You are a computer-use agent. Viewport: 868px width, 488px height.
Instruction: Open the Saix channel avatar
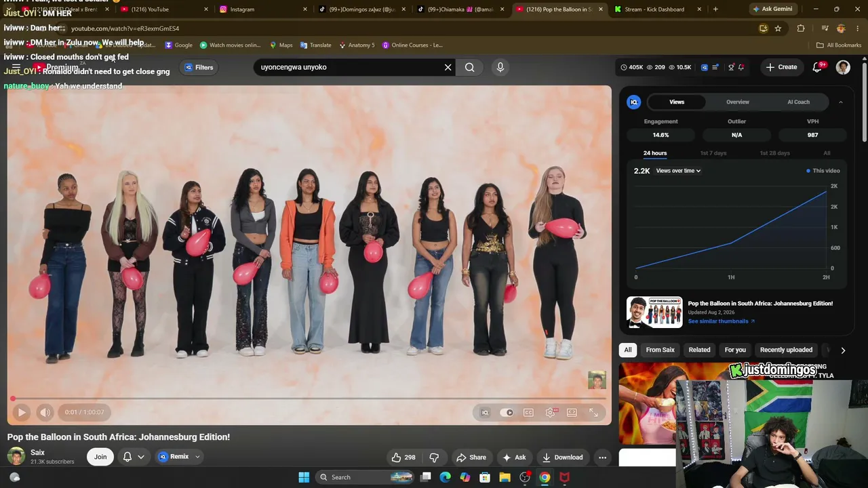[16, 457]
